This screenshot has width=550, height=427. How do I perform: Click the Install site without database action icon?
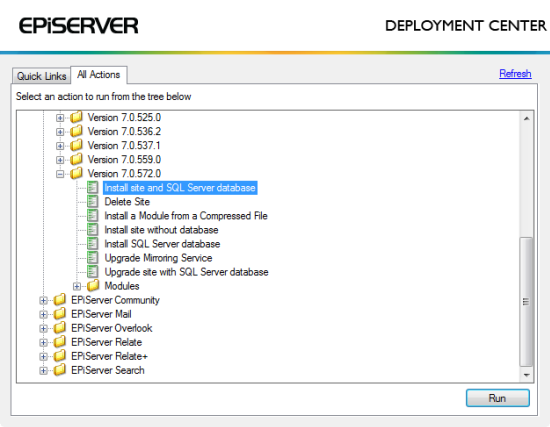(93, 230)
